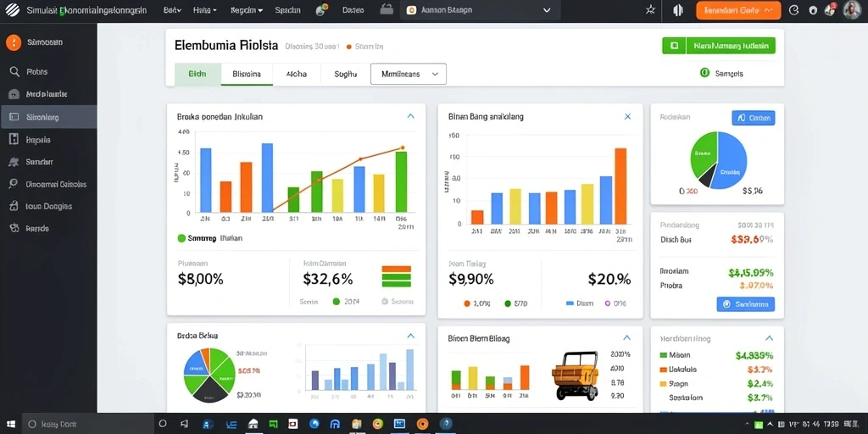Toggle the green Samureg legend marker

(x=181, y=238)
